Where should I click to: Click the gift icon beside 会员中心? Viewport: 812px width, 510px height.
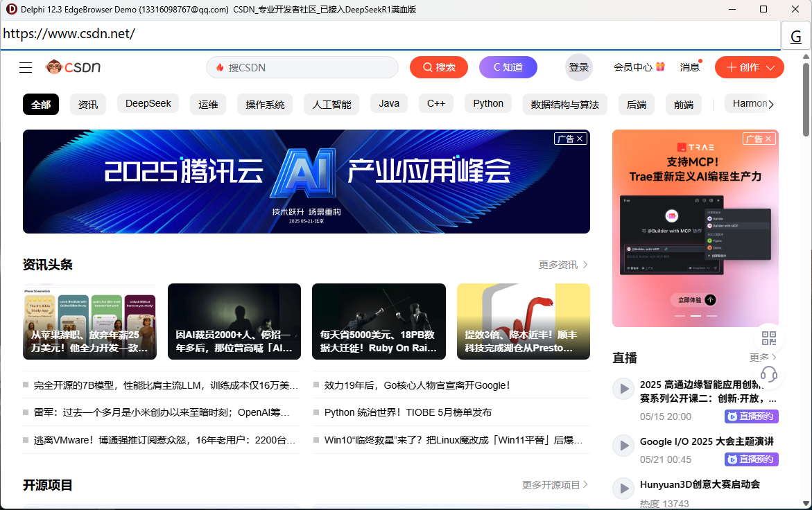tap(660, 67)
